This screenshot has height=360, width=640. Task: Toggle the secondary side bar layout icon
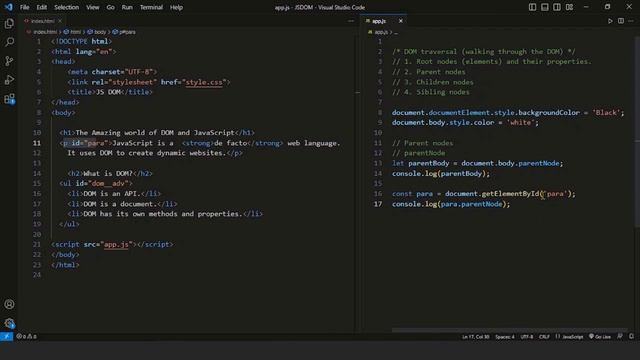(x=557, y=7)
